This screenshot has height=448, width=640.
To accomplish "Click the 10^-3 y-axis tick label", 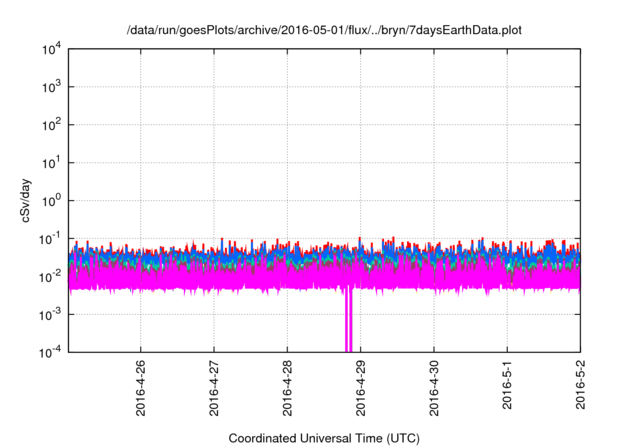I will [x=50, y=314].
